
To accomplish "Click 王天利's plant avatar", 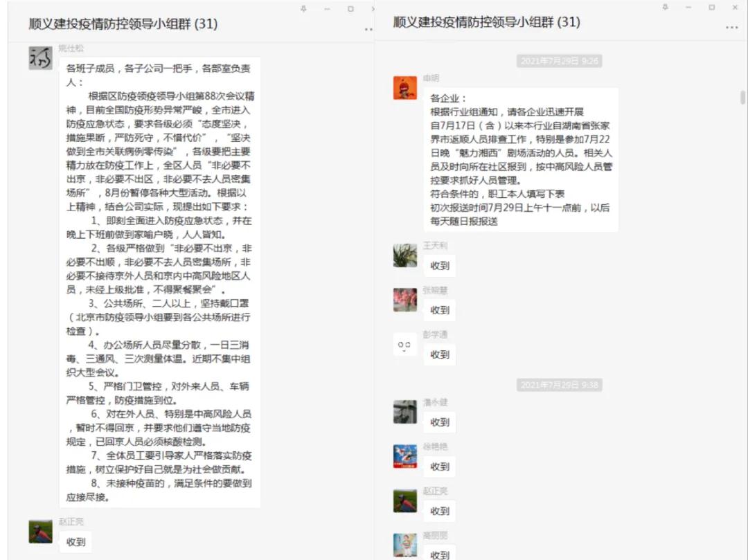I will (405, 255).
